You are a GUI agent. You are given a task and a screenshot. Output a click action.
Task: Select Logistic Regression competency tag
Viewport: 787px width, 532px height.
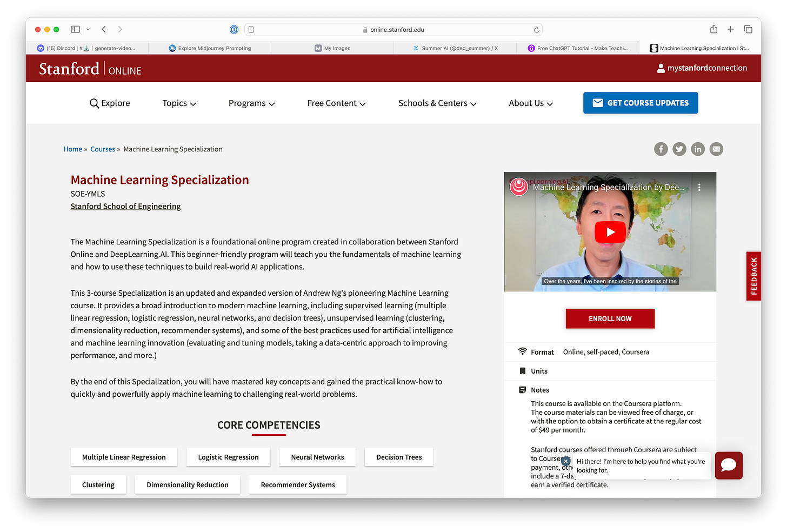(228, 457)
